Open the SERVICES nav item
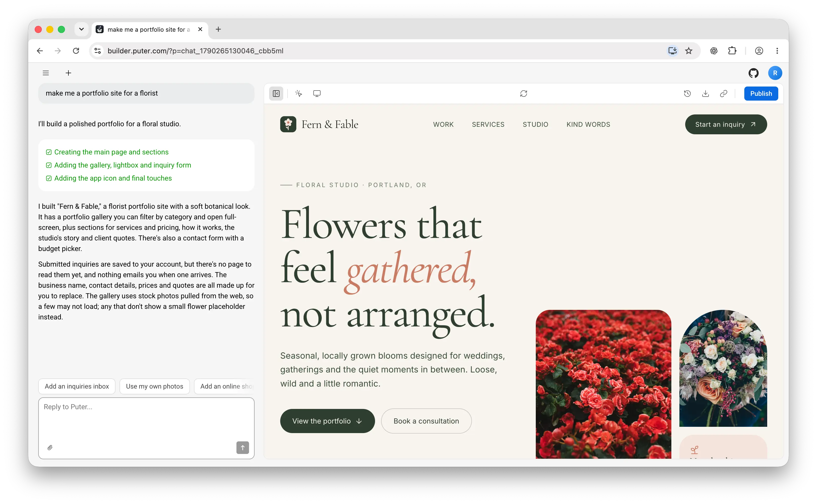This screenshot has width=817, height=504. pyautogui.click(x=488, y=124)
